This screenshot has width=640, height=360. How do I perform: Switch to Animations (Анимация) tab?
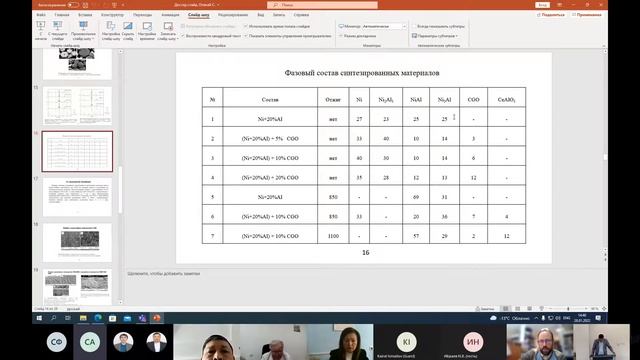pos(170,15)
